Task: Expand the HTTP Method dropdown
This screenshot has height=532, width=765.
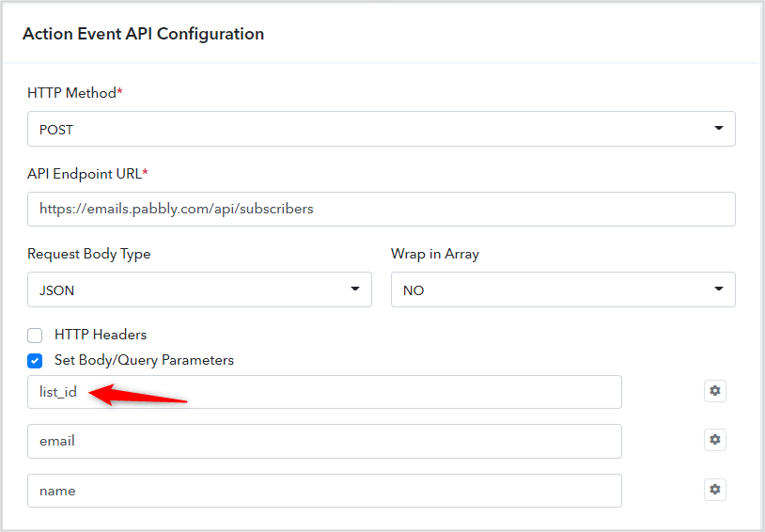Action: (x=381, y=129)
